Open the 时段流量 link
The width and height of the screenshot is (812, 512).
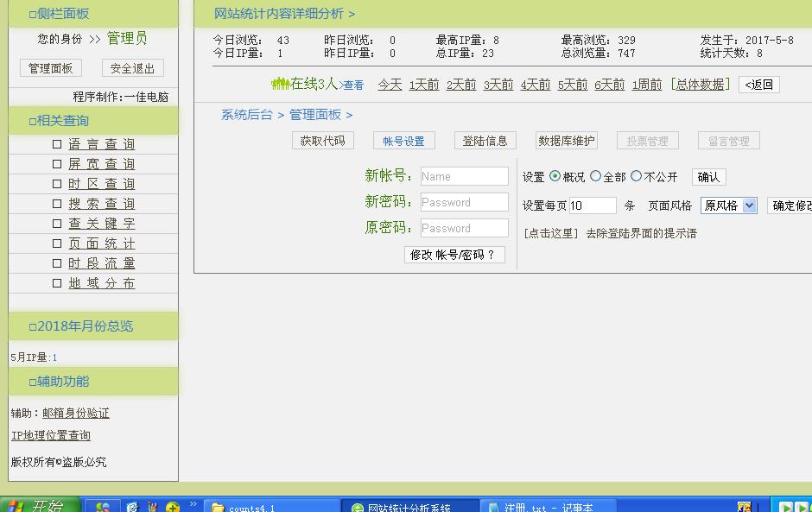click(102, 263)
